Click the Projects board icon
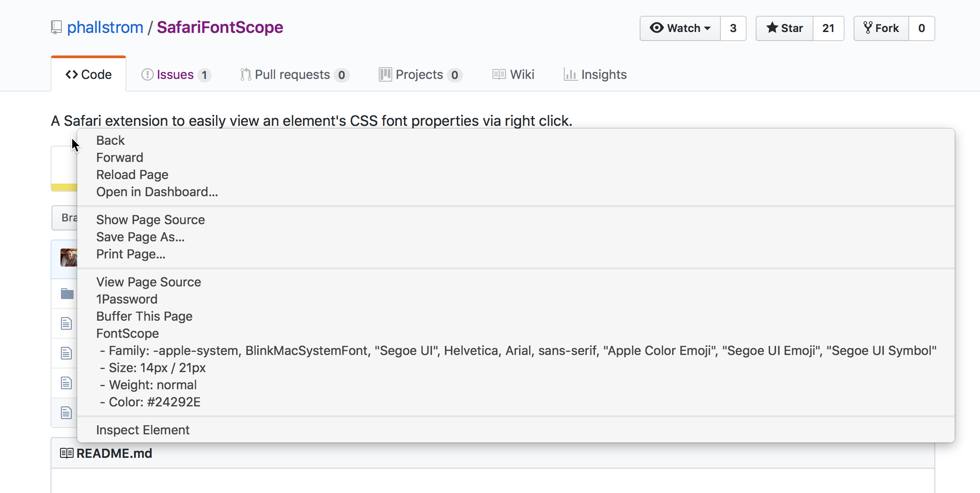Image resolution: width=980 pixels, height=493 pixels. click(x=385, y=74)
